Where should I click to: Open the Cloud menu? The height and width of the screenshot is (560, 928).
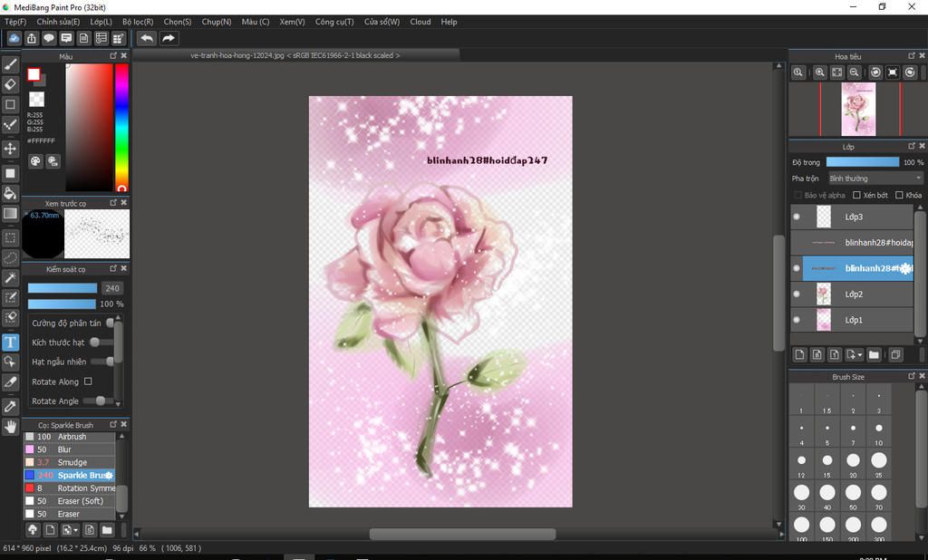[x=420, y=22]
